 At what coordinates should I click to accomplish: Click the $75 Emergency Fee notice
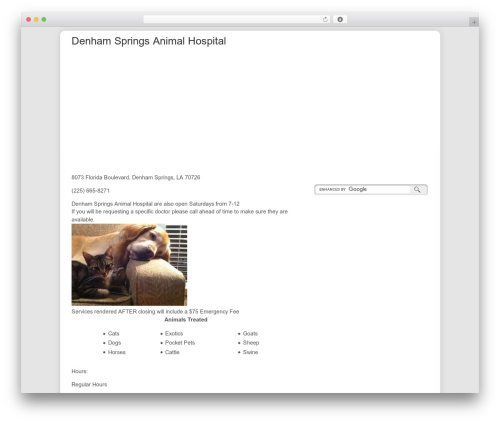coord(155,312)
